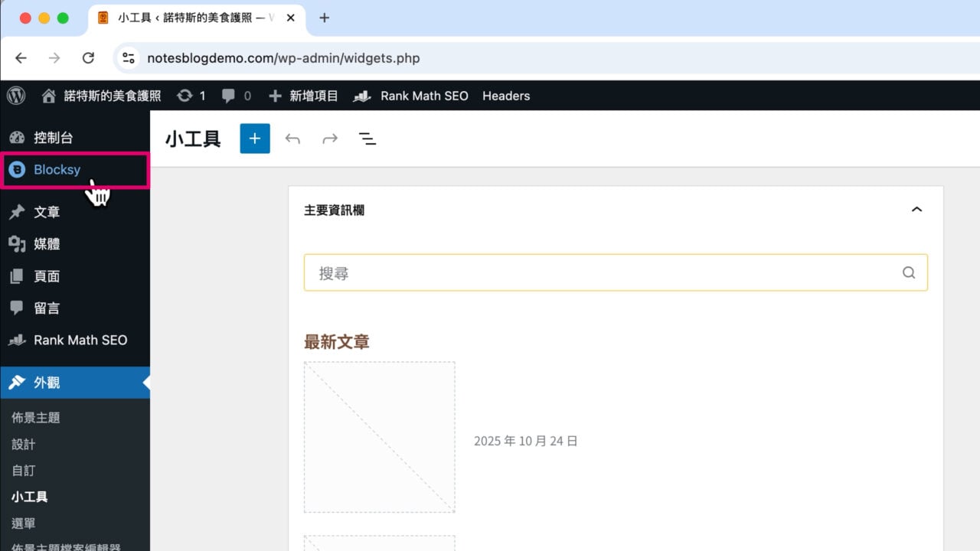Screen dimensions: 980x551
Task: Click the redo arrow in the widgets toolbar
Action: coord(330,139)
